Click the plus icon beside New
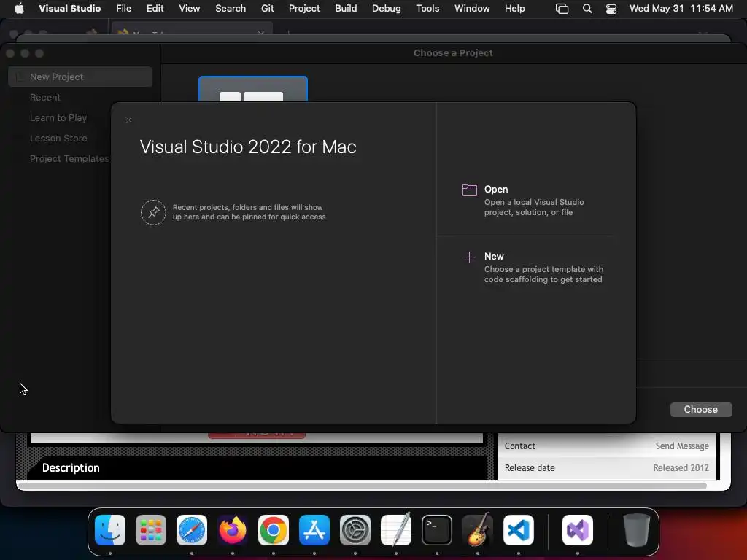Screen dimensions: 747x560 [469, 257]
